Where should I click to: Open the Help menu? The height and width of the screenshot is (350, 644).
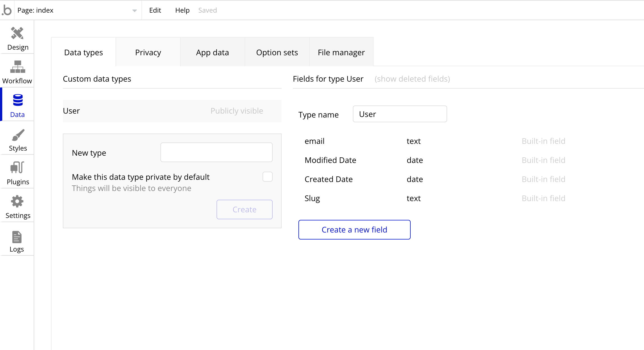pyautogui.click(x=182, y=10)
